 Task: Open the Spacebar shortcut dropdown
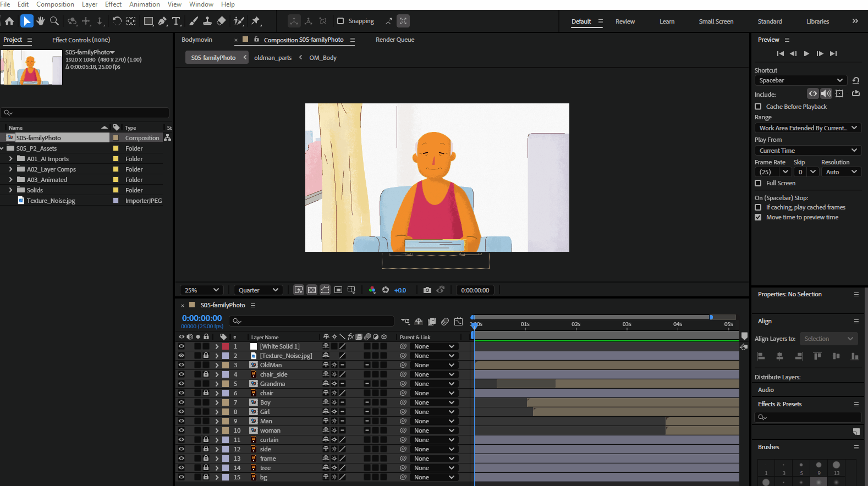coord(800,80)
